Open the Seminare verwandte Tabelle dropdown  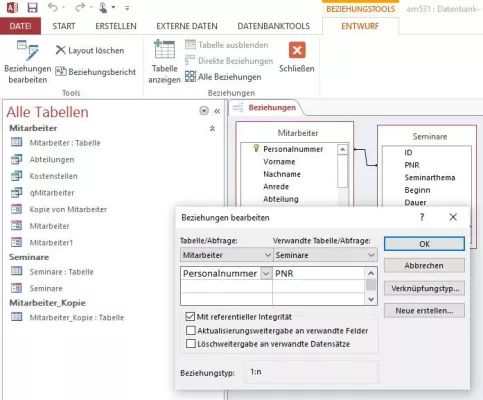371,255
